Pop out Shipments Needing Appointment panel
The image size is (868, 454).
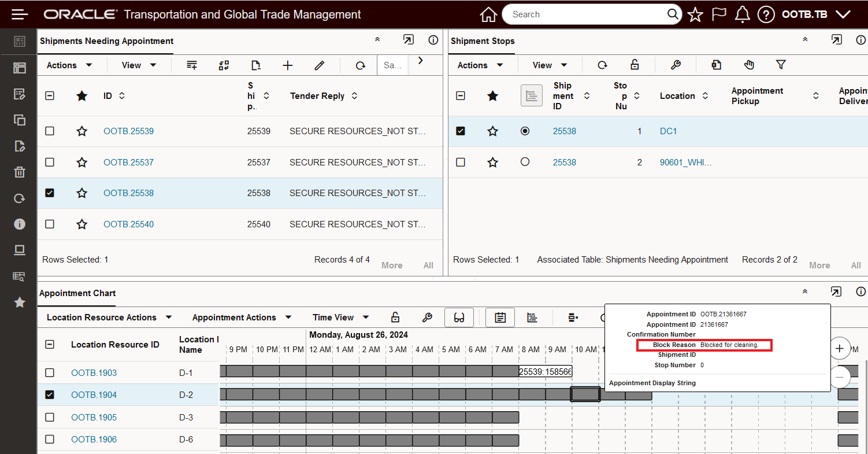409,40
